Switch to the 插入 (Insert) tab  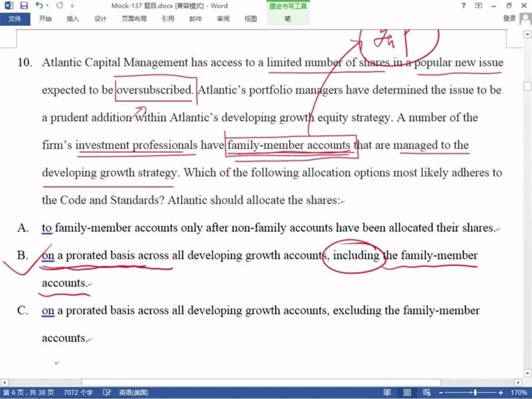[x=72, y=19]
